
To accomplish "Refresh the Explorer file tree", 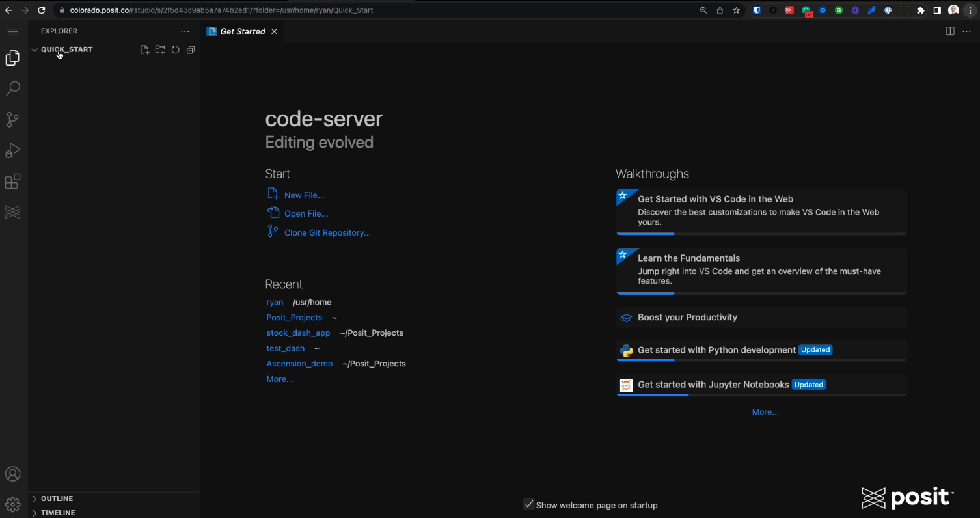I will (175, 49).
